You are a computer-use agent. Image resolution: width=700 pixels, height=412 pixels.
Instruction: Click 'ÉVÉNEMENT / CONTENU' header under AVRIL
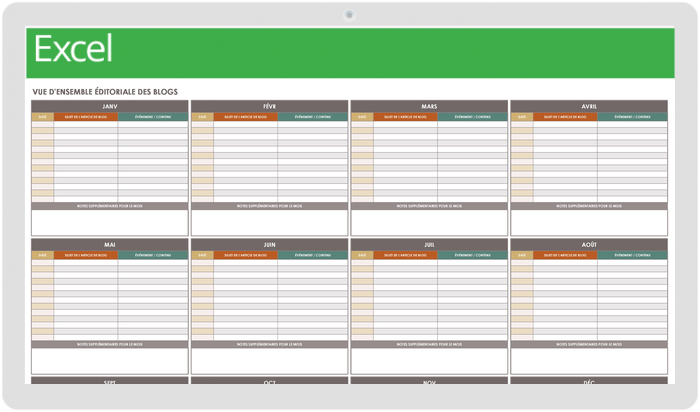pos(633,117)
